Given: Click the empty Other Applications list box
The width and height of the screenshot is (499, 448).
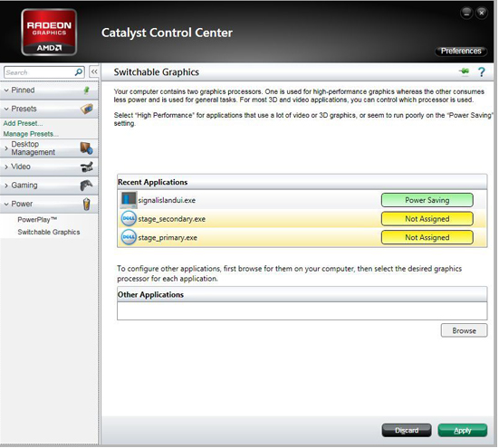Looking at the screenshot, I should [302, 310].
